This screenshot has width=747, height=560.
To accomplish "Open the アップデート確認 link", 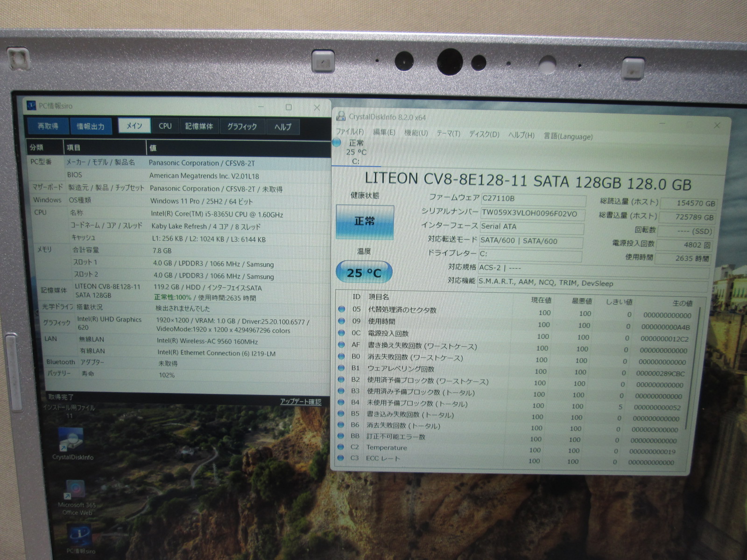I will (301, 401).
